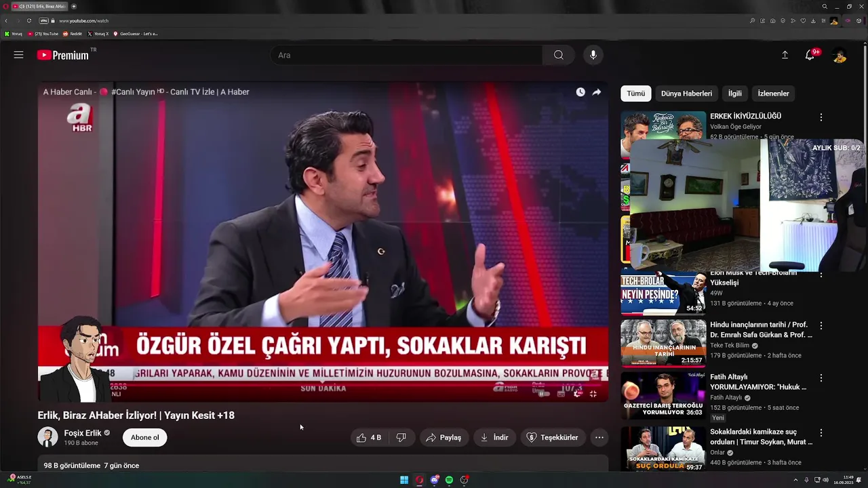The width and height of the screenshot is (868, 488).
Task: Take a snapshot with Opera camera icon
Action: pos(772,21)
